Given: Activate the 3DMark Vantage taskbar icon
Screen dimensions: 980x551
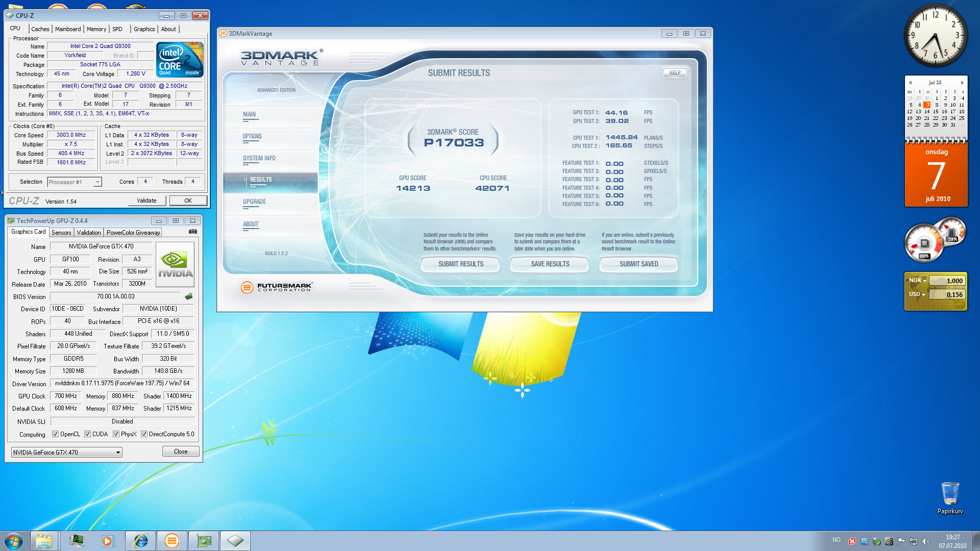Looking at the screenshot, I should point(172,541).
